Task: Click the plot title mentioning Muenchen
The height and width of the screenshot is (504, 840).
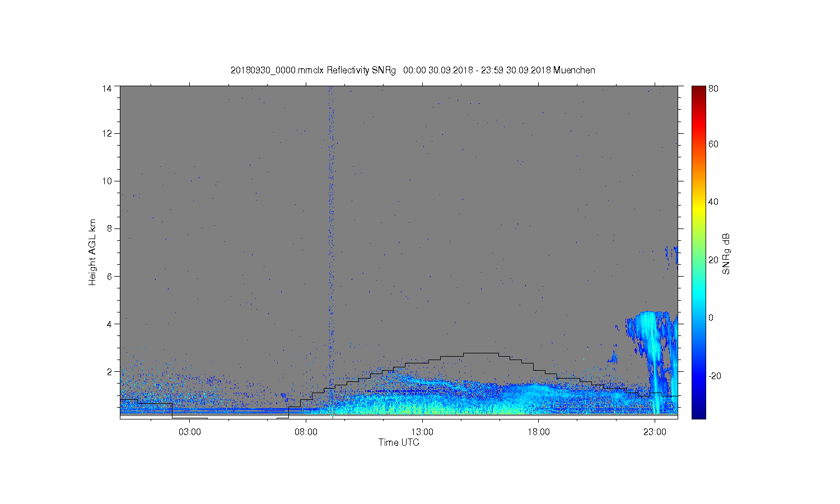Action: 413,70
